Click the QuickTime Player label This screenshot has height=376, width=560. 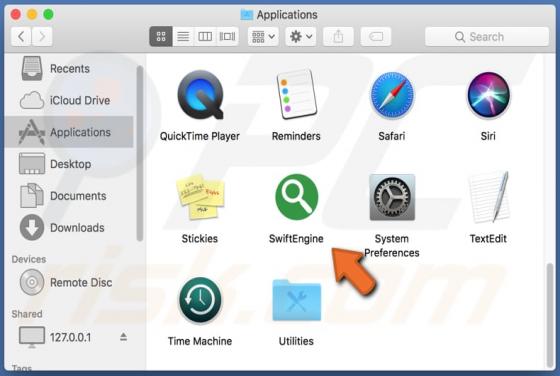[200, 136]
